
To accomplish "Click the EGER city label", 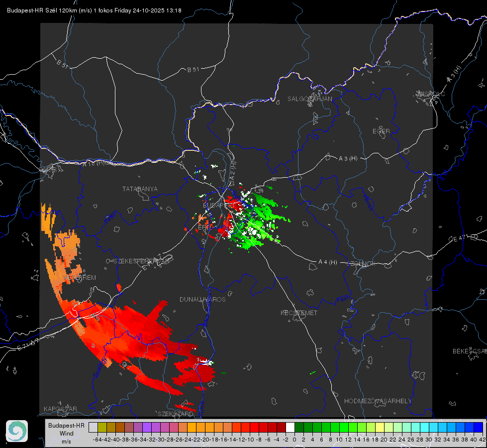I will pos(381,131).
